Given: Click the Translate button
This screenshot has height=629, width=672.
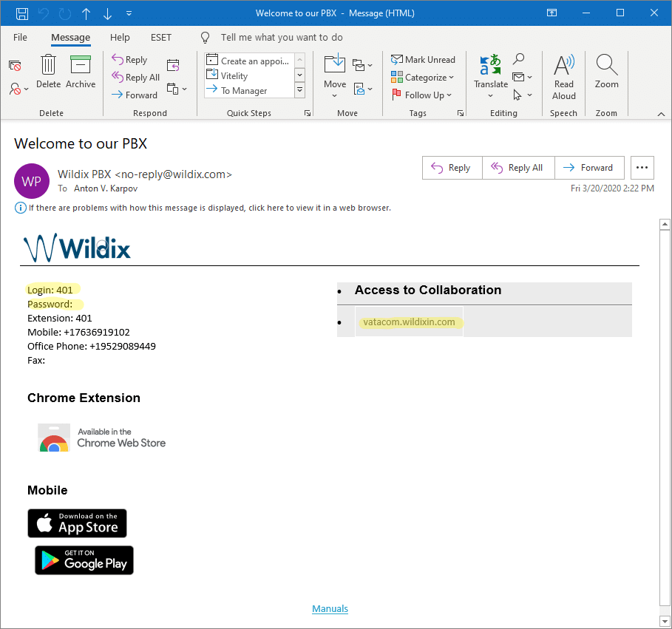Looking at the screenshot, I should (491, 76).
